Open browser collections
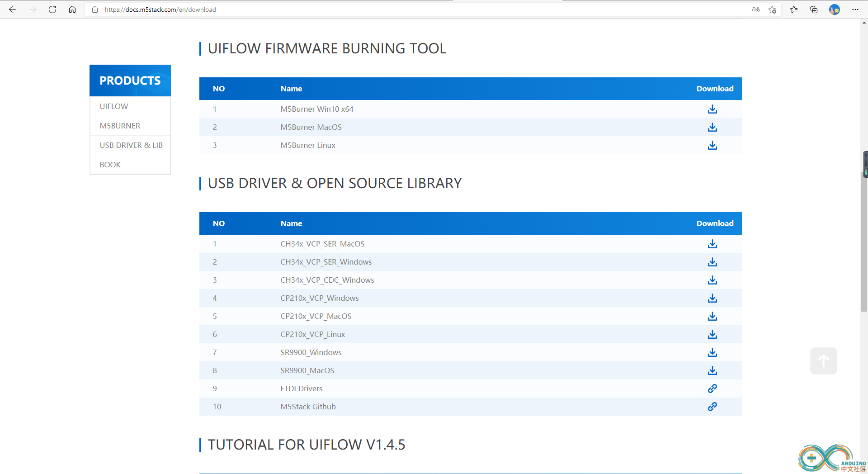This screenshot has height=474, width=868. (x=814, y=9)
